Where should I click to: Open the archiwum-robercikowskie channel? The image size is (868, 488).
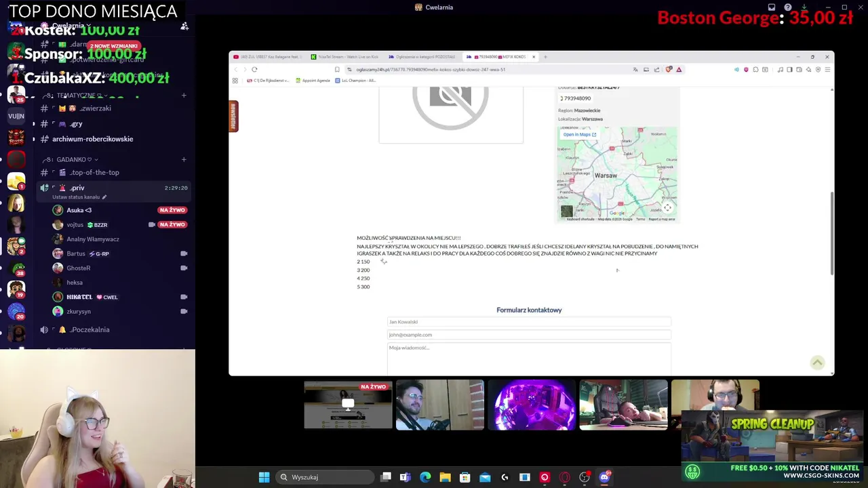point(113,139)
